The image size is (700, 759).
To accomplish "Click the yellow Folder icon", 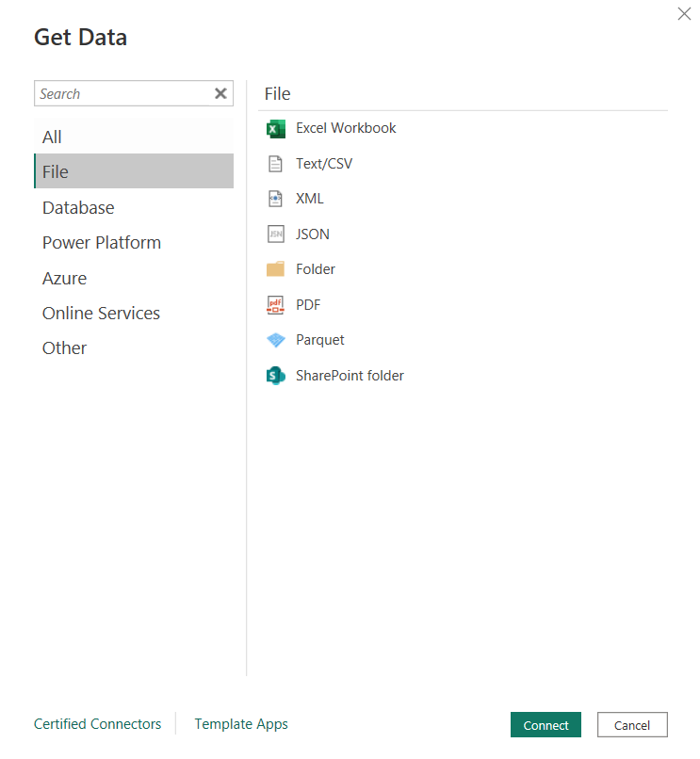I will (275, 269).
